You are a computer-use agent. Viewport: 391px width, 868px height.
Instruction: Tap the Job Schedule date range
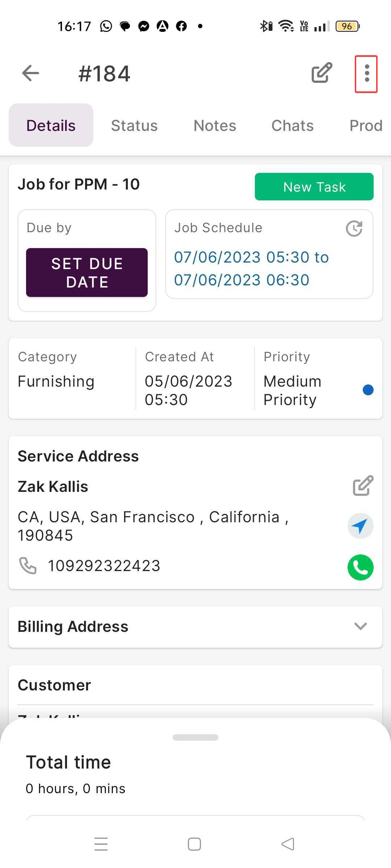pos(251,268)
